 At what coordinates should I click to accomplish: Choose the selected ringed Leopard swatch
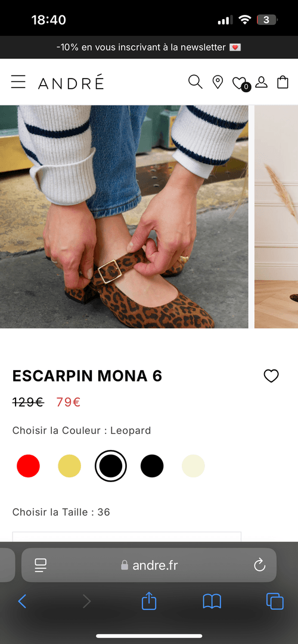(111, 466)
